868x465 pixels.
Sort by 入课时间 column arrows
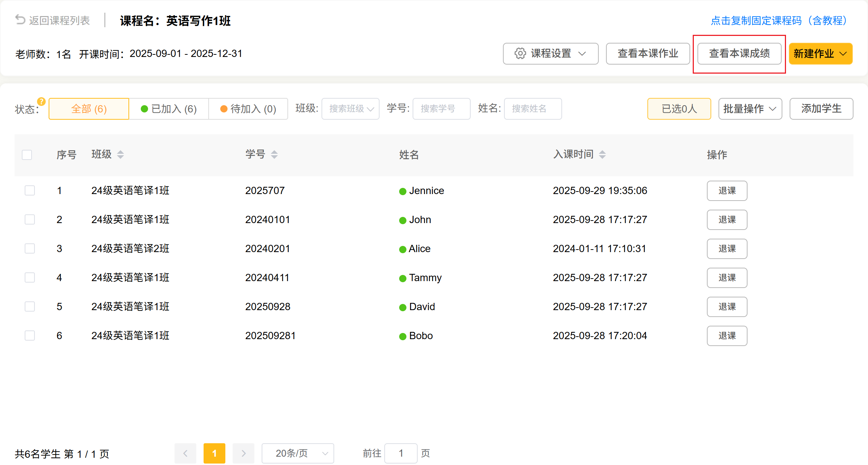point(602,155)
